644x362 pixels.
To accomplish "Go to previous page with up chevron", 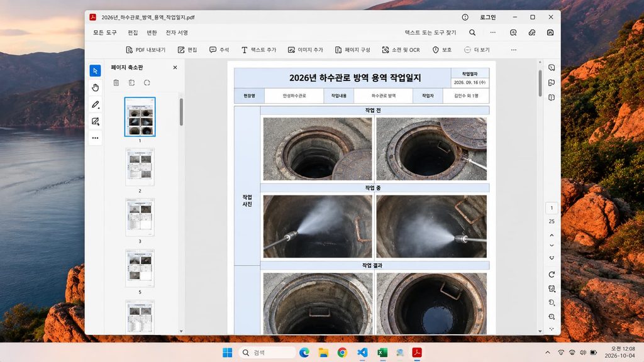I will [552, 235].
